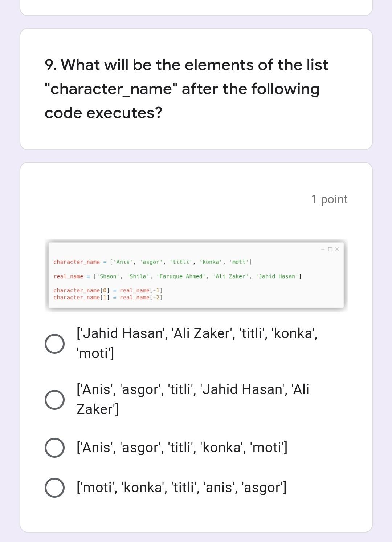Open the code snippet image
The height and width of the screenshot is (542, 392).
tap(196, 275)
